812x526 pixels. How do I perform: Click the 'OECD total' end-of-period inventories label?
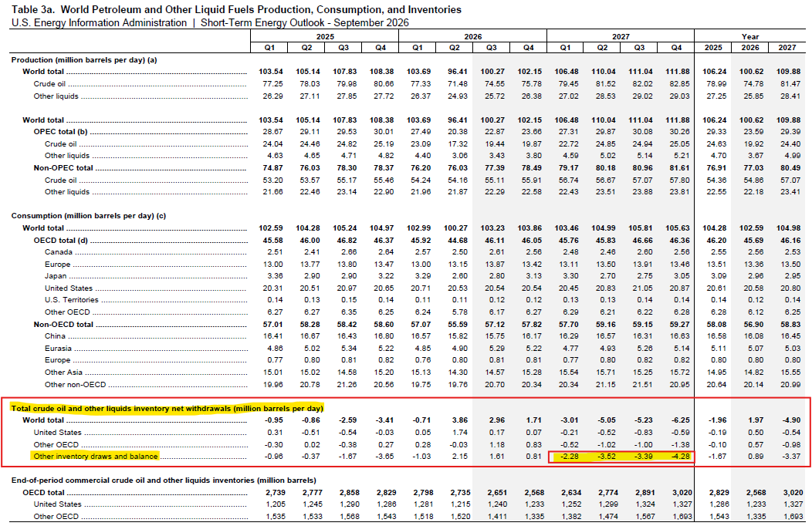[43, 492]
